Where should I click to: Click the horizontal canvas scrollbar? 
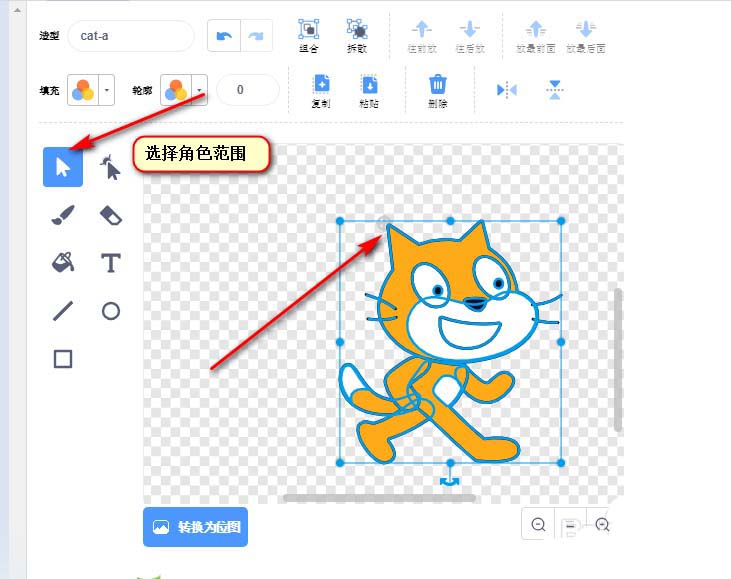coord(379,498)
